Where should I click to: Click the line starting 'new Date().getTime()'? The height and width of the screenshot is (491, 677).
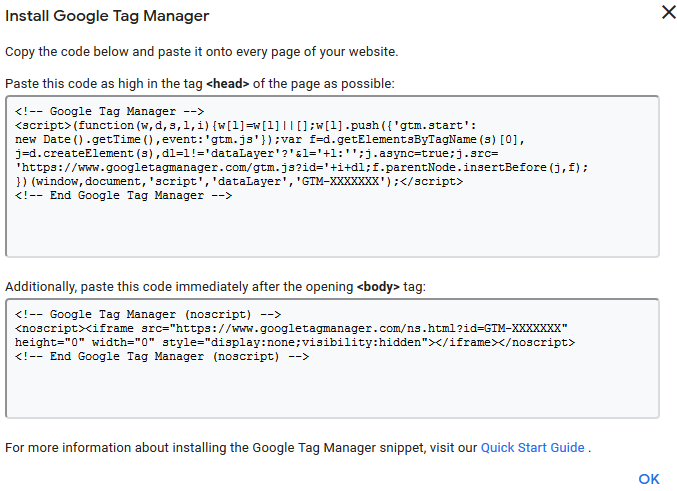click(270, 139)
